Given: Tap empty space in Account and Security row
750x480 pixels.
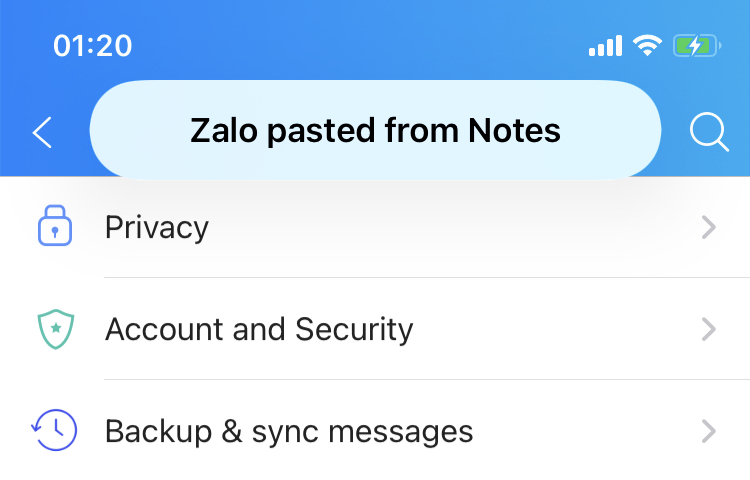Looking at the screenshot, I should [x=555, y=329].
